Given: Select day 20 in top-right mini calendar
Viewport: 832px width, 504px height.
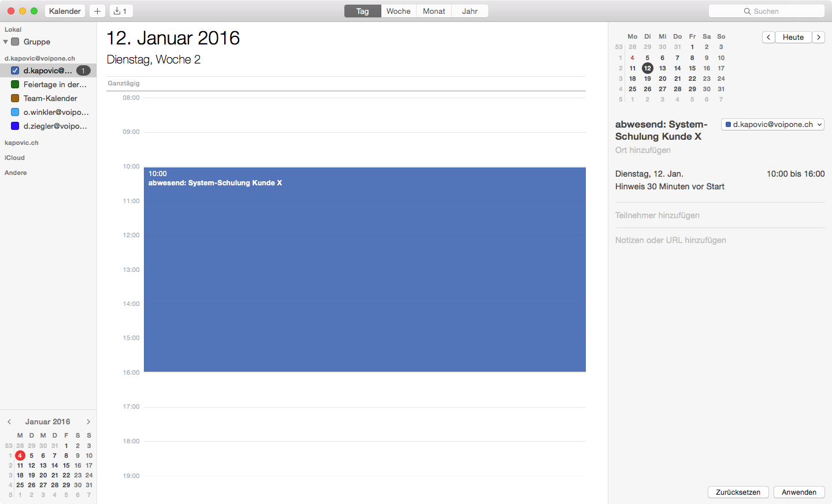Looking at the screenshot, I should click(x=663, y=79).
